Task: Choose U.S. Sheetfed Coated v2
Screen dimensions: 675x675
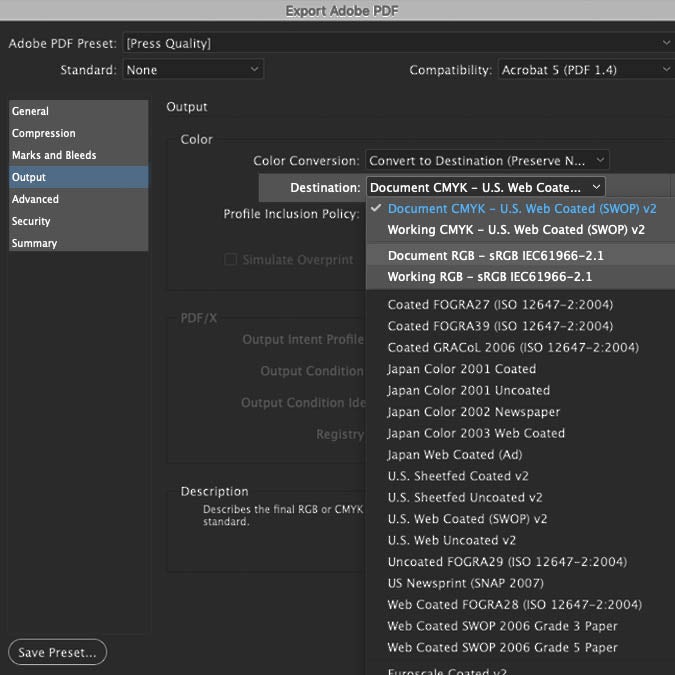Action: click(x=458, y=476)
